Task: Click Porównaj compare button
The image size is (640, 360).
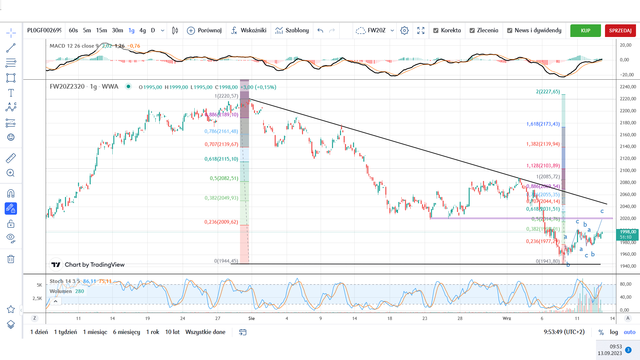Action: 204,31
